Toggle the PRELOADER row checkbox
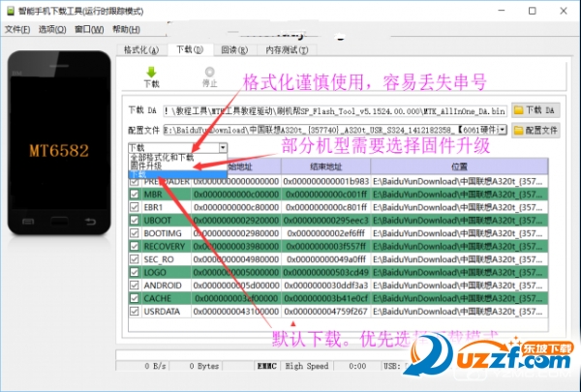581x392 pixels. click(x=135, y=181)
